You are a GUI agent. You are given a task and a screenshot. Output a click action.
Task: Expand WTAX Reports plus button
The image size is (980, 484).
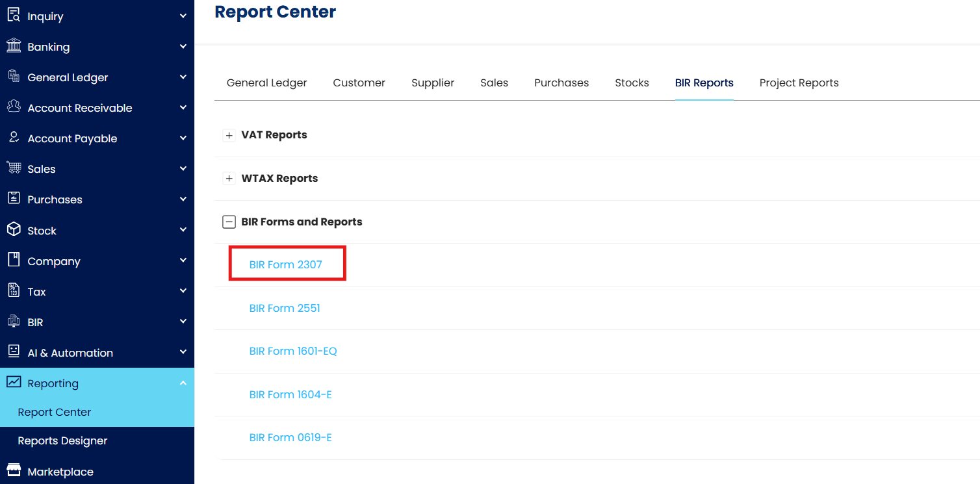(x=229, y=179)
